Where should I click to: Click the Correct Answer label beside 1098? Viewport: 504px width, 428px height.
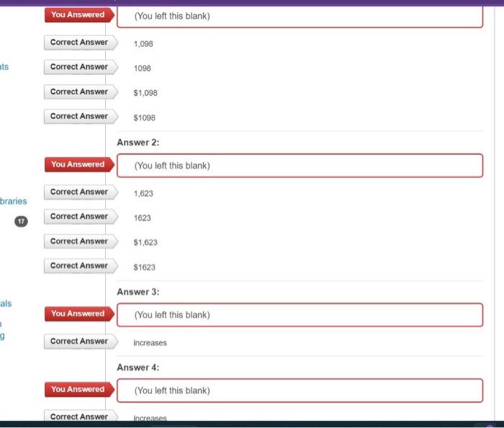click(81, 67)
